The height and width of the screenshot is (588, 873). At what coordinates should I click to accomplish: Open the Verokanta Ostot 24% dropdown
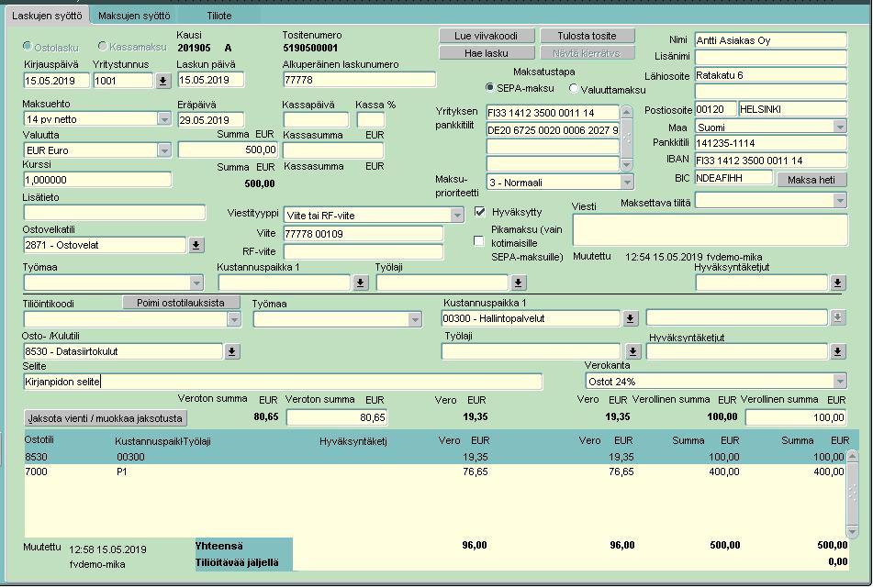pos(840,381)
